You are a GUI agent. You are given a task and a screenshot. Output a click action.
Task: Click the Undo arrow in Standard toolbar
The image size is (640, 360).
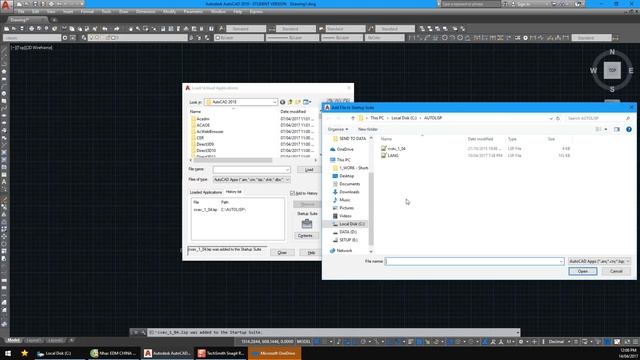point(105,29)
